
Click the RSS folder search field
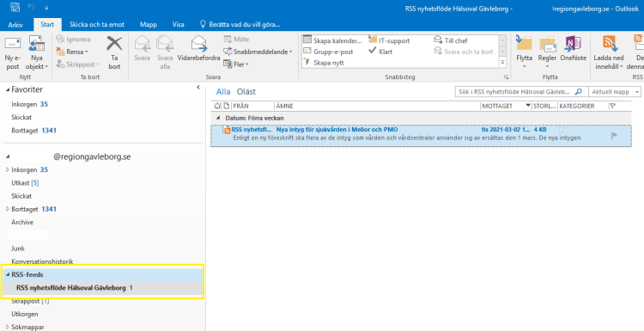coord(521,92)
